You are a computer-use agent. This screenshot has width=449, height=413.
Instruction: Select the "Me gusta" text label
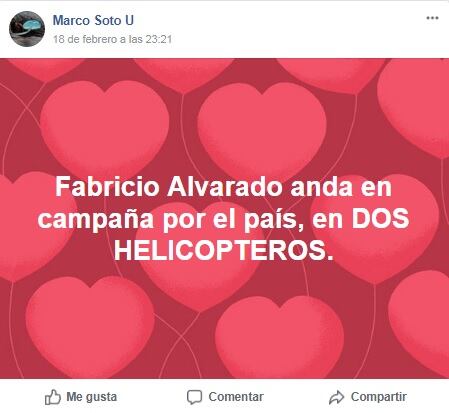[92, 397]
